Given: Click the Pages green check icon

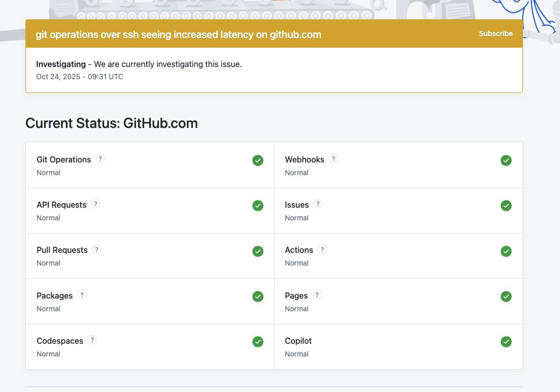Looking at the screenshot, I should pyautogui.click(x=506, y=297).
